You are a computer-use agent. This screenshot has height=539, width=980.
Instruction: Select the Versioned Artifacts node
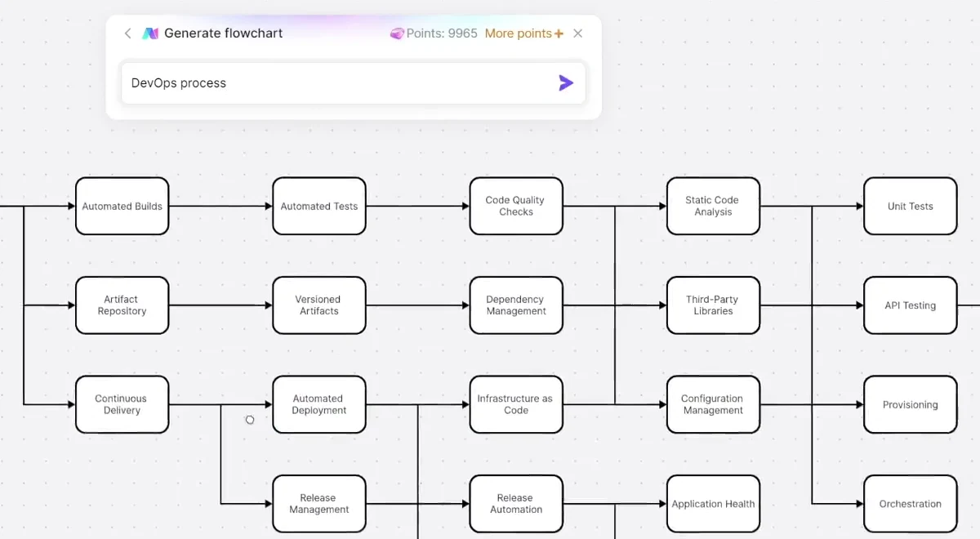click(x=319, y=305)
